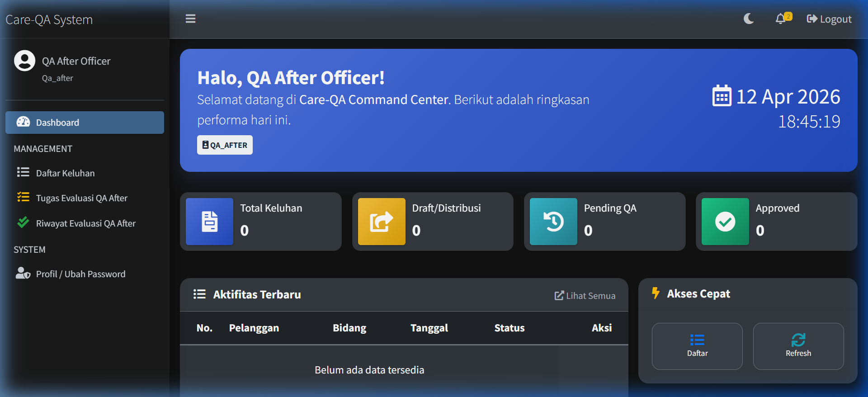868x397 pixels.
Task: Click the 18:45:19 clock text
Action: click(809, 122)
